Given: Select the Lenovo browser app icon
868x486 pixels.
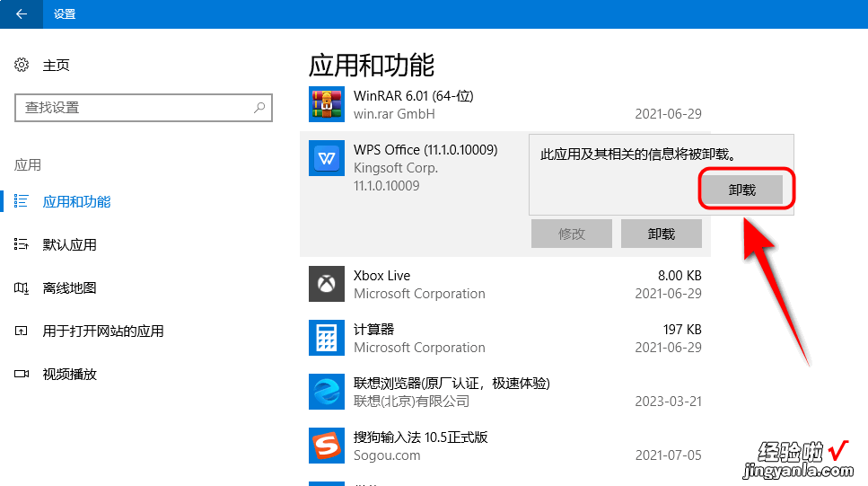Looking at the screenshot, I should coord(327,392).
